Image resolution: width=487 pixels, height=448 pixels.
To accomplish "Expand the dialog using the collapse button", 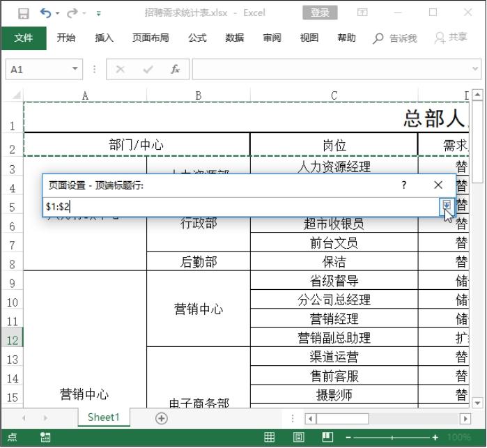I will (x=447, y=206).
